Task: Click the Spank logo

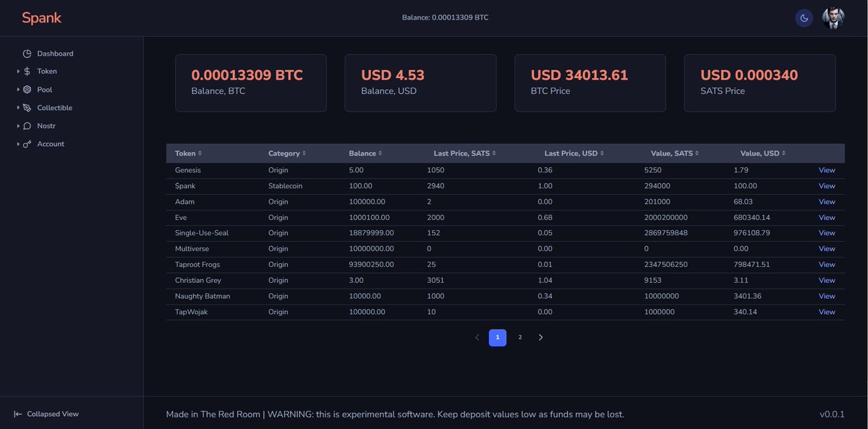Action: coord(42,18)
